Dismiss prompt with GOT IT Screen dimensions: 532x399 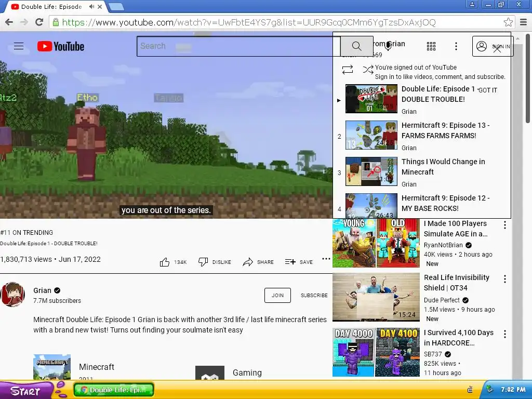coord(488,90)
